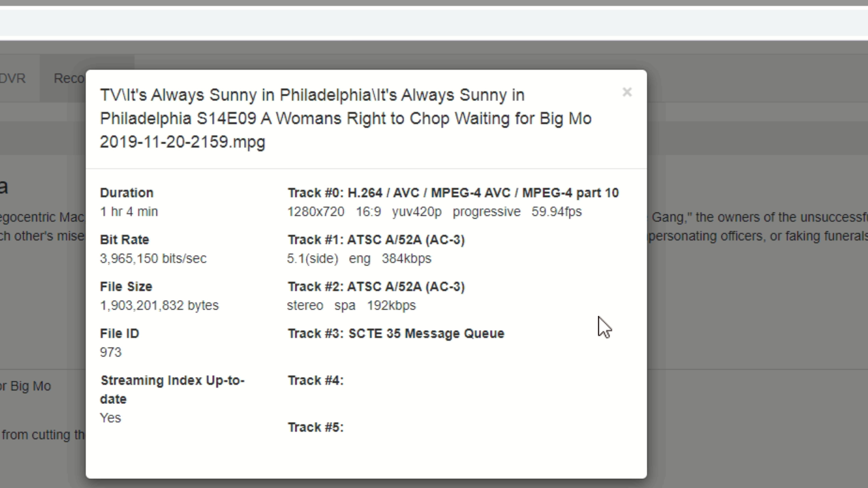Click the Track #1 AC-3 heading
This screenshot has width=868, height=488.
(x=376, y=240)
